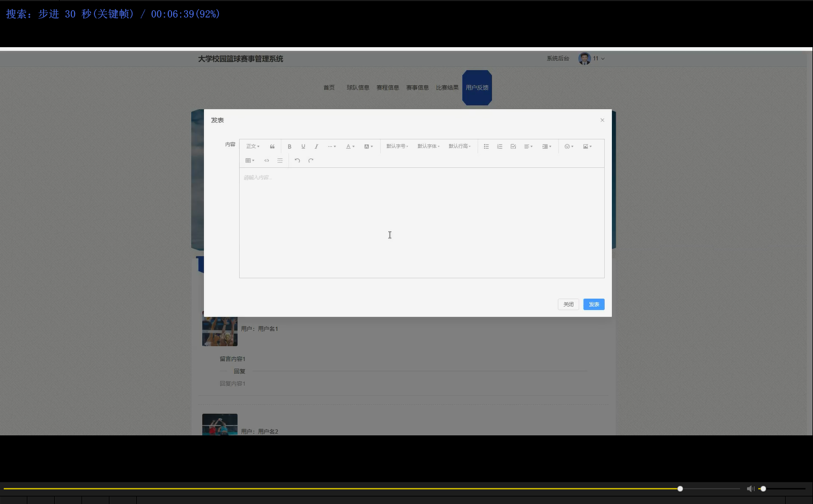
Task: Click the user avatar in header
Action: (585, 58)
